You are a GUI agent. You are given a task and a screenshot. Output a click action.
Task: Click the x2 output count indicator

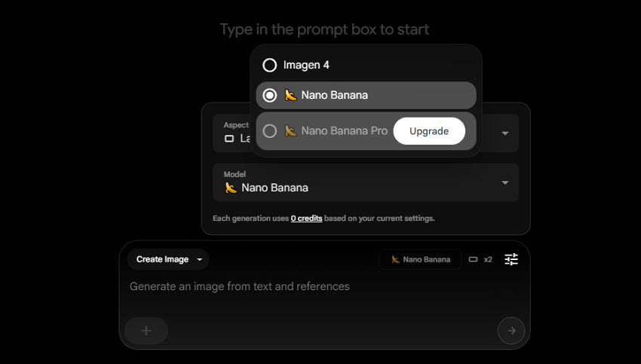pos(488,259)
